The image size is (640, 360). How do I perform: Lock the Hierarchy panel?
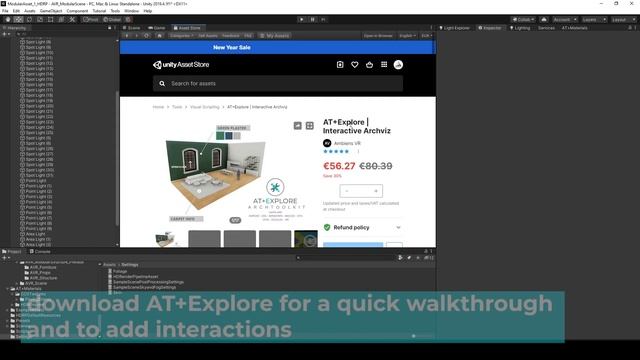pos(109,28)
